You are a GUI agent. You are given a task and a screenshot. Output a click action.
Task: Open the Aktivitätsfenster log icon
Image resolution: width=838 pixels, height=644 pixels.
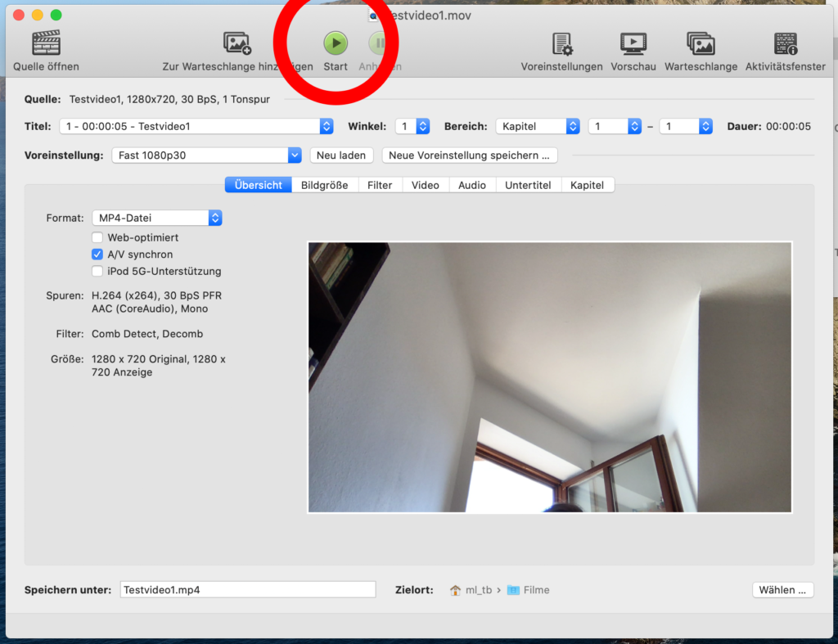(785, 43)
